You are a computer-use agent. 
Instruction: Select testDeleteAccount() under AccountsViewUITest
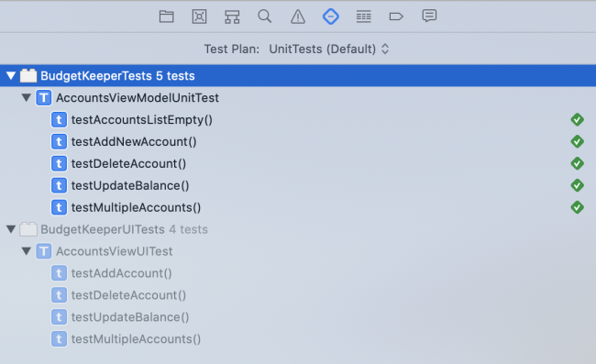pos(298,295)
